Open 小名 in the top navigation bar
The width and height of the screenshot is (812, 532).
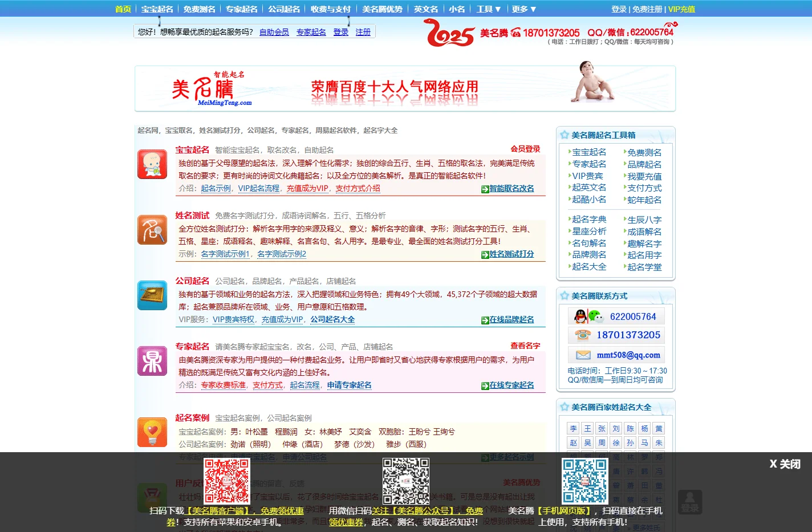(457, 9)
